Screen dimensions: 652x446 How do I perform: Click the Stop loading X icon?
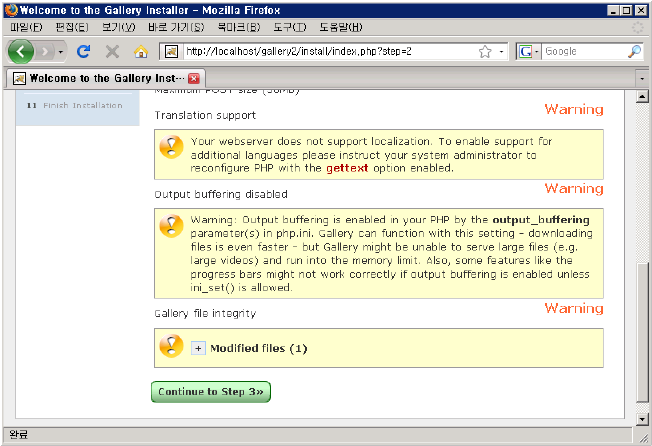click(x=112, y=52)
